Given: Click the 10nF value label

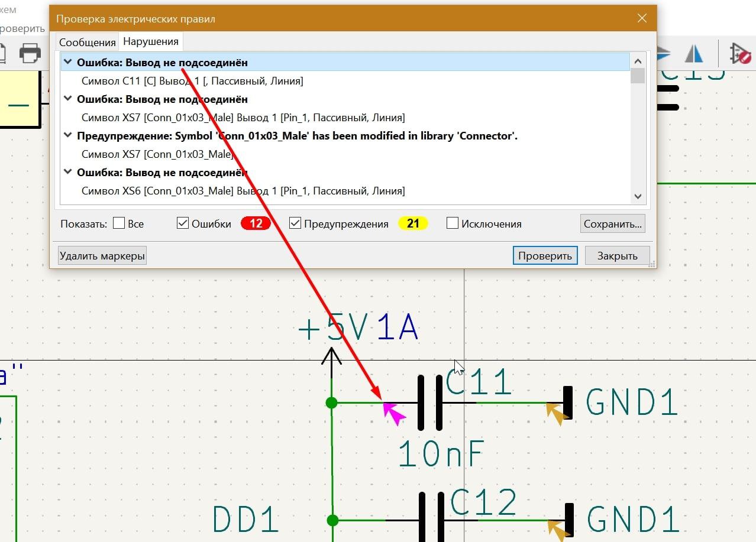Looking at the screenshot, I should (441, 454).
